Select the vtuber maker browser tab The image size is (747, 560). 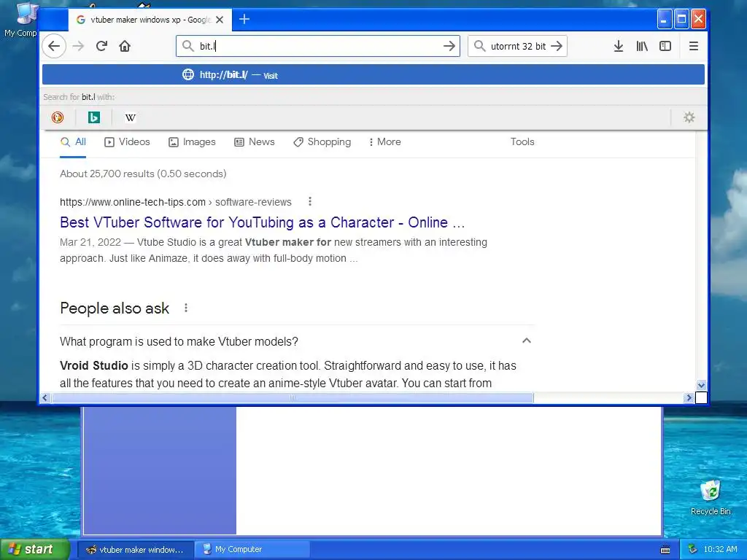click(x=150, y=20)
